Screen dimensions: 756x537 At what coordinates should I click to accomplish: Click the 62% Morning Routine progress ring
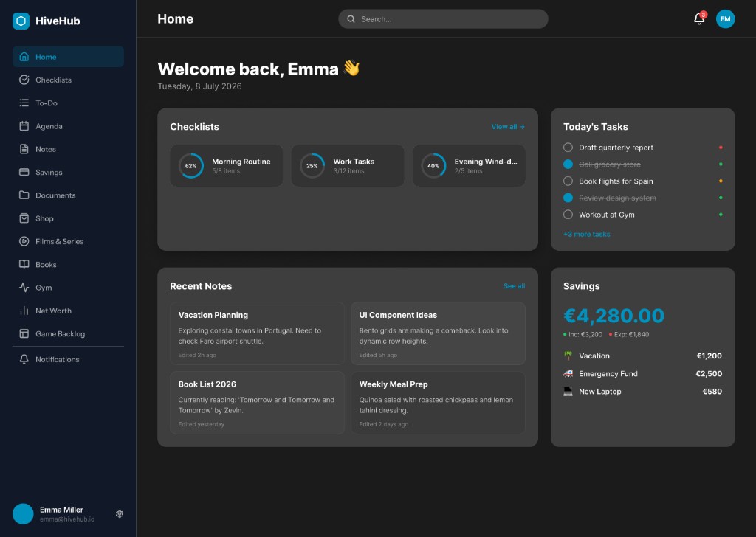tap(191, 166)
